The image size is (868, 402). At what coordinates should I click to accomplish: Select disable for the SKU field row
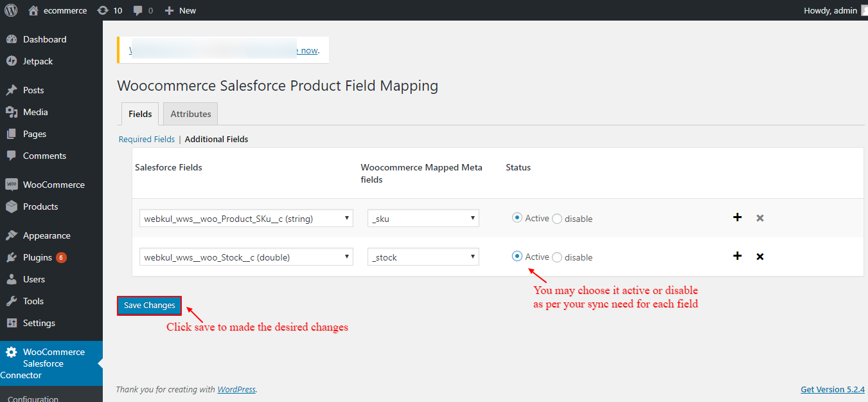pos(557,219)
